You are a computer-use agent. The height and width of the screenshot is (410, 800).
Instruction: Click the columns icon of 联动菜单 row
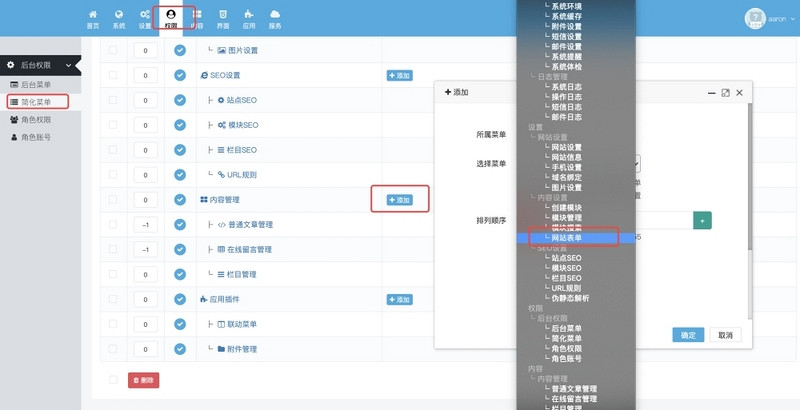pyautogui.click(x=221, y=324)
